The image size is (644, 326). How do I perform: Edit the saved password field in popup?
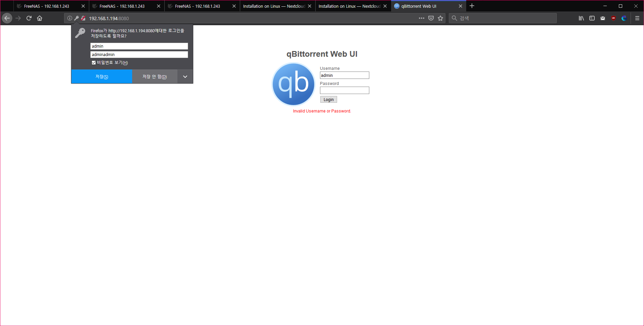(139, 54)
